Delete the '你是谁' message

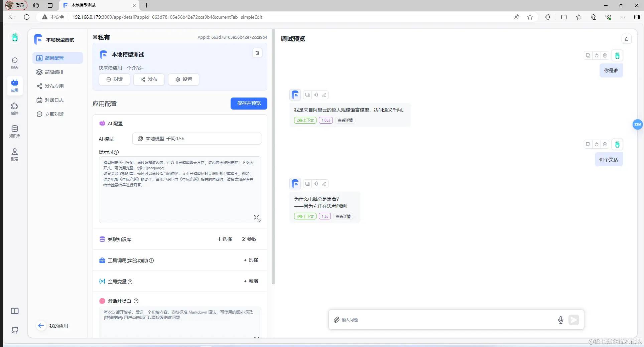click(x=605, y=55)
